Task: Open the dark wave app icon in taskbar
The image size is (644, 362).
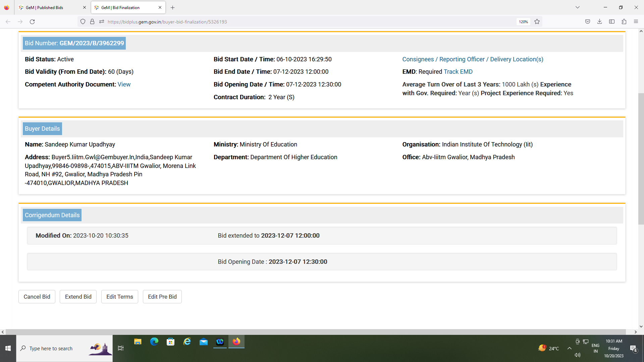Action: (220, 342)
